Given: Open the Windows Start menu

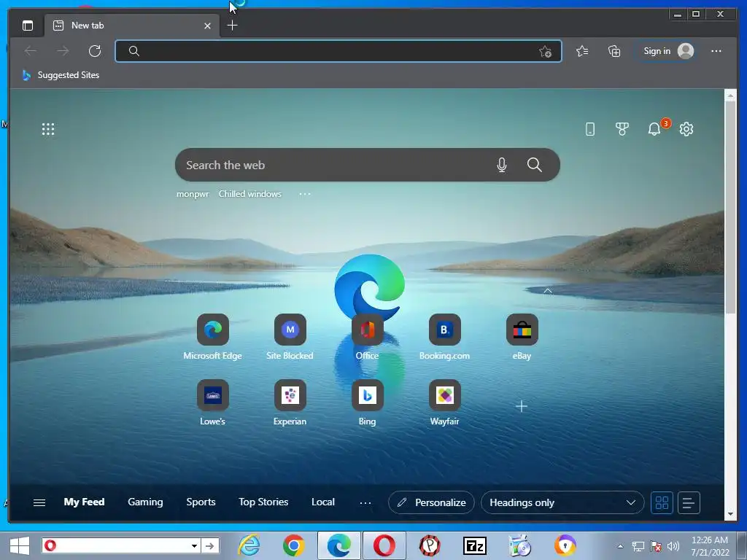Looking at the screenshot, I should tap(19, 545).
